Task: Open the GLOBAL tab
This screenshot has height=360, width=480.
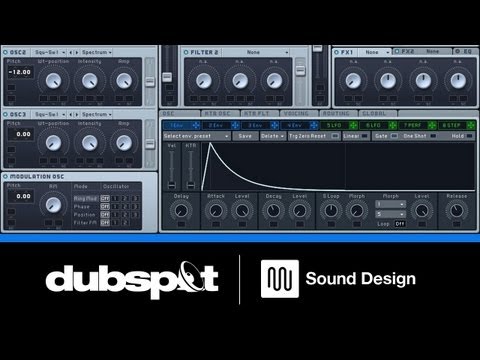Action: point(377,113)
